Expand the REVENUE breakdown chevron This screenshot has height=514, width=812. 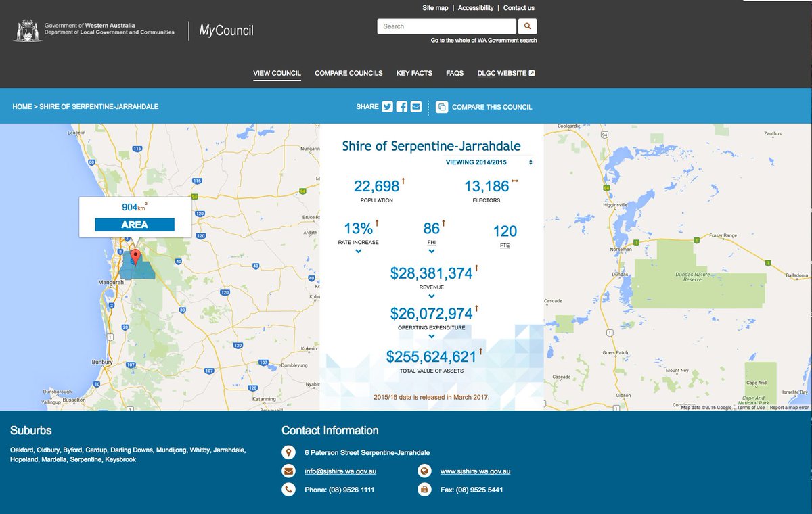(432, 296)
